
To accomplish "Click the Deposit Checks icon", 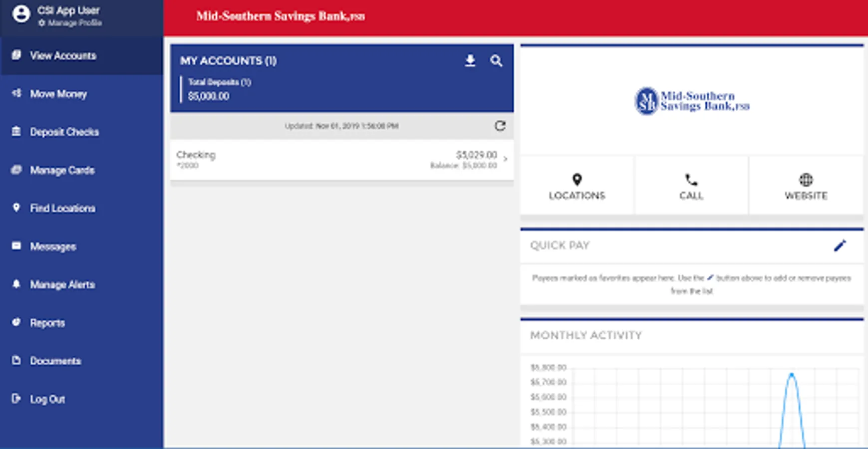I will [x=16, y=131].
